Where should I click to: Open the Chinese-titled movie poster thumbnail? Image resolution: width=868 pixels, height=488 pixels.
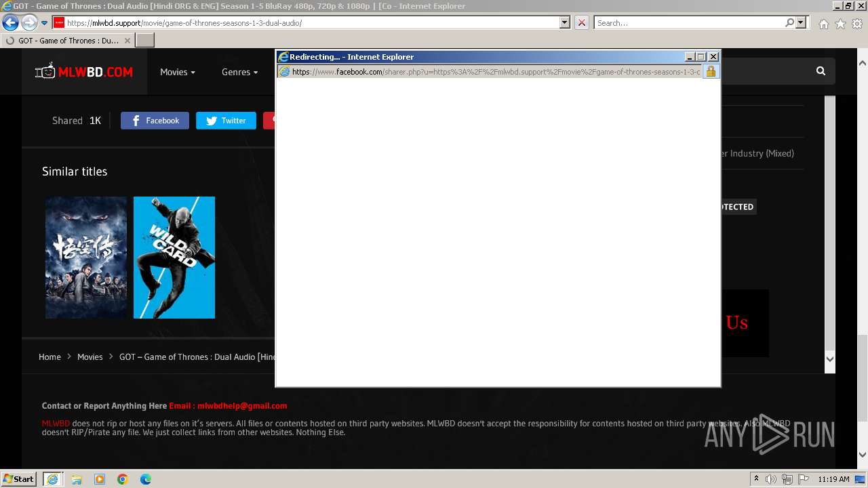[86, 258]
